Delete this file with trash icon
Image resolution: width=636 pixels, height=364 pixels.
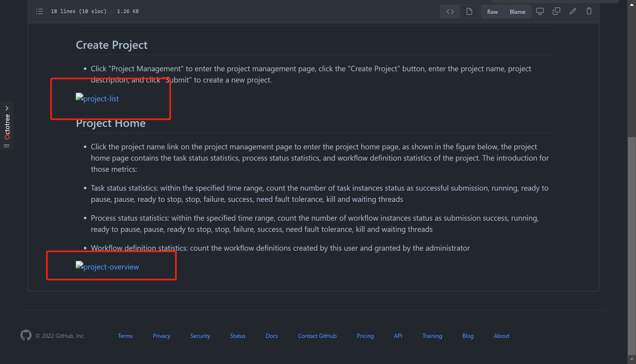tap(589, 11)
